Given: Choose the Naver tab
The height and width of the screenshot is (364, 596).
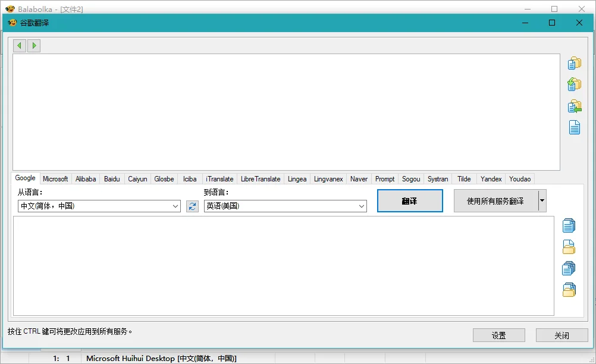Looking at the screenshot, I should [x=359, y=179].
